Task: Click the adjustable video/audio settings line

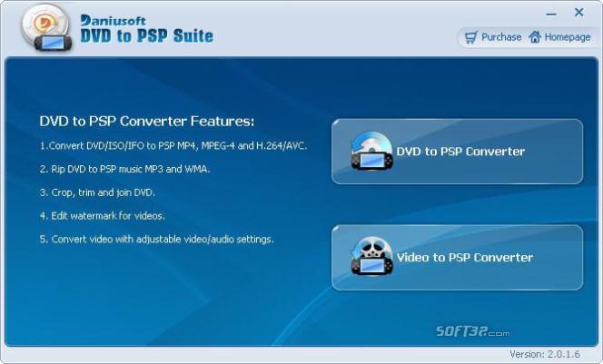Action: pyautogui.click(x=157, y=239)
